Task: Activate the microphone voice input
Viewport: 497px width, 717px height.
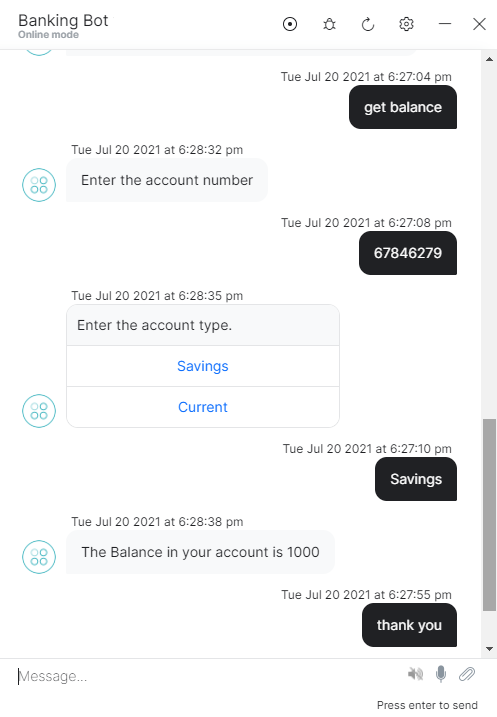Action: click(441, 674)
